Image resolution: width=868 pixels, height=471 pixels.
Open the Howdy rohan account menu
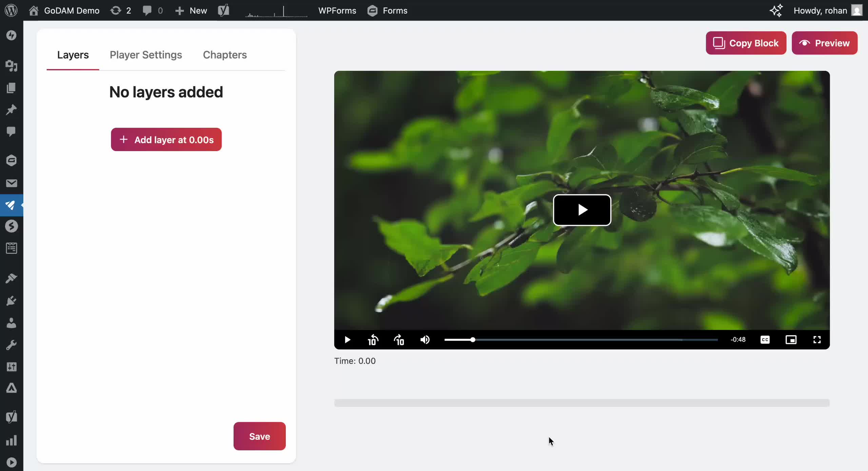coord(821,11)
